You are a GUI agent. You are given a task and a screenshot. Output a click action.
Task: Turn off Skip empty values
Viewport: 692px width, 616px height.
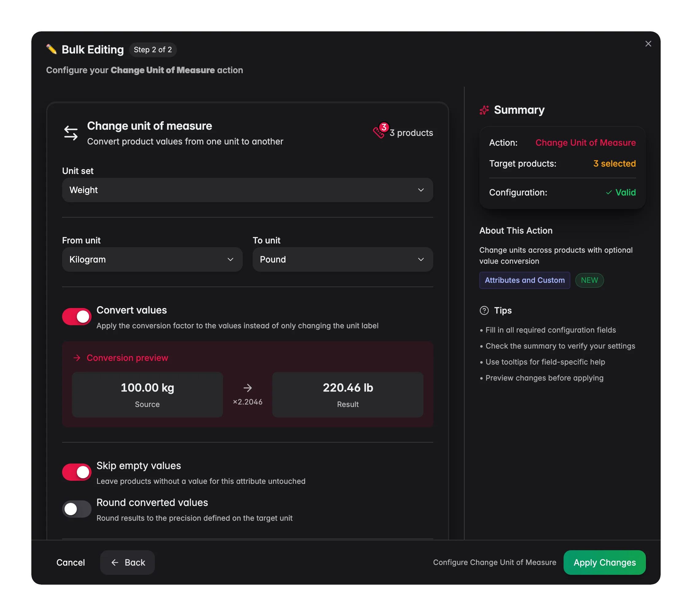(77, 472)
